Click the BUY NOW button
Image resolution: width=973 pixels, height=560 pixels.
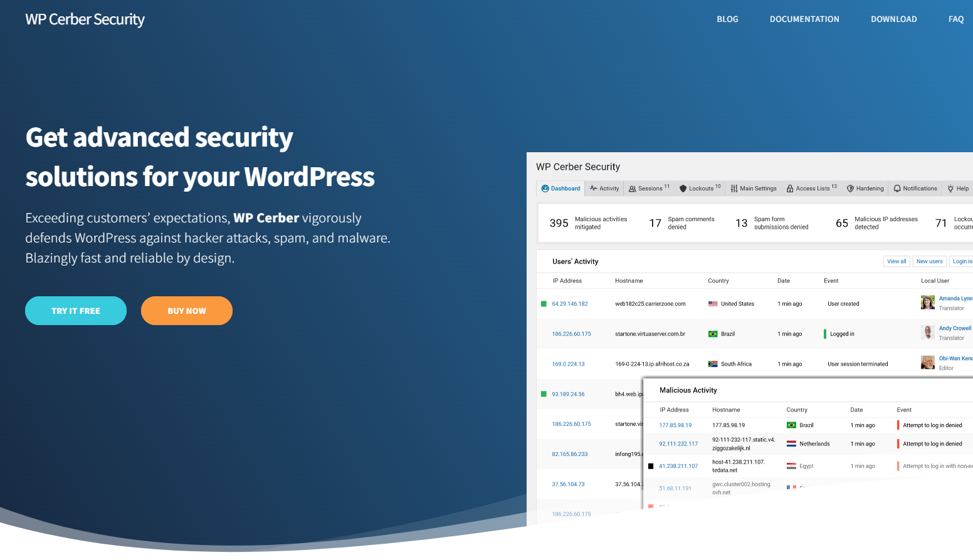(187, 311)
